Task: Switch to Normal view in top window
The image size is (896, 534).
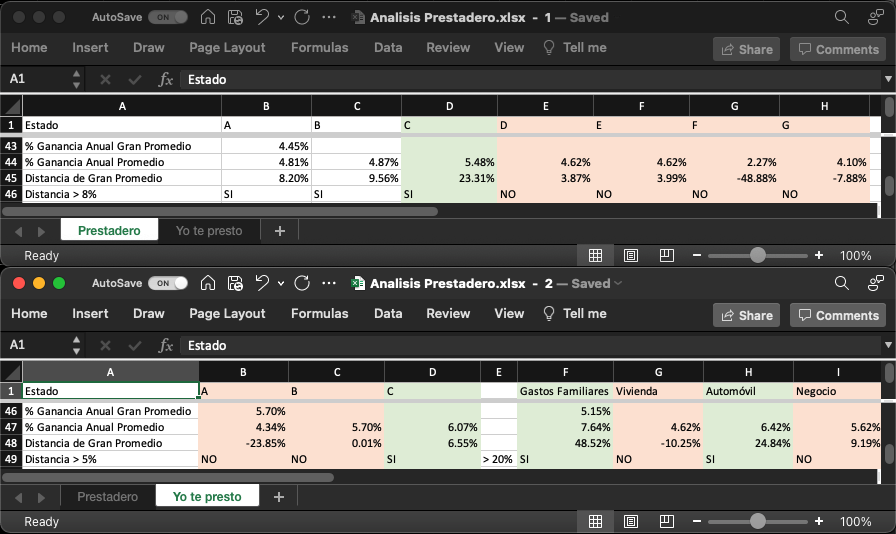Action: [595, 256]
